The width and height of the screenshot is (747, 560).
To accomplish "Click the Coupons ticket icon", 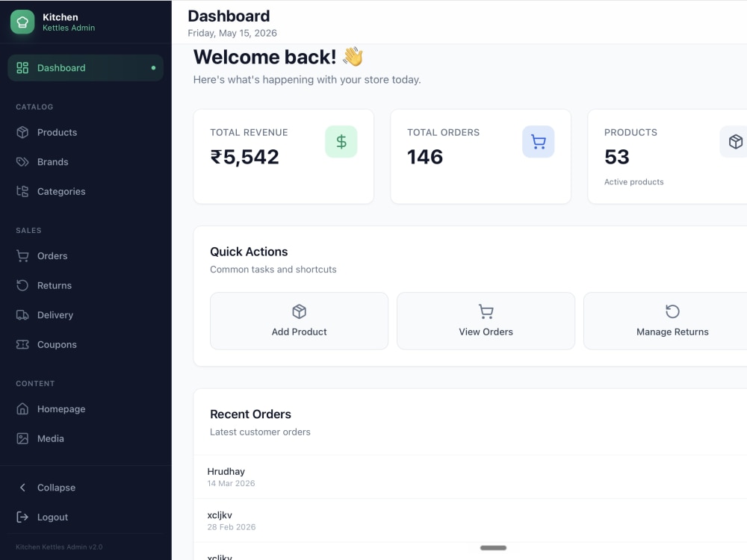I will point(22,344).
